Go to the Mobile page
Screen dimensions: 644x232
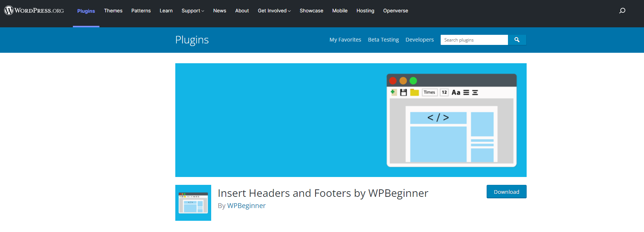[340, 10]
